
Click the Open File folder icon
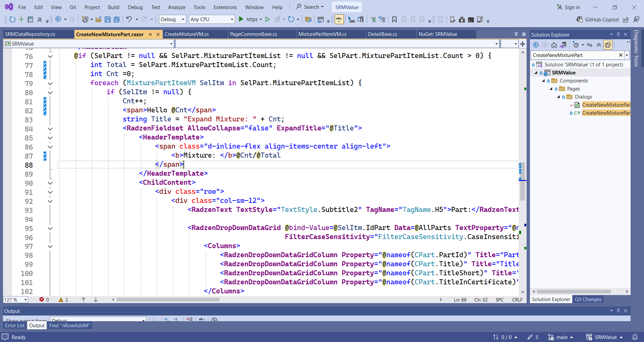coord(99,19)
